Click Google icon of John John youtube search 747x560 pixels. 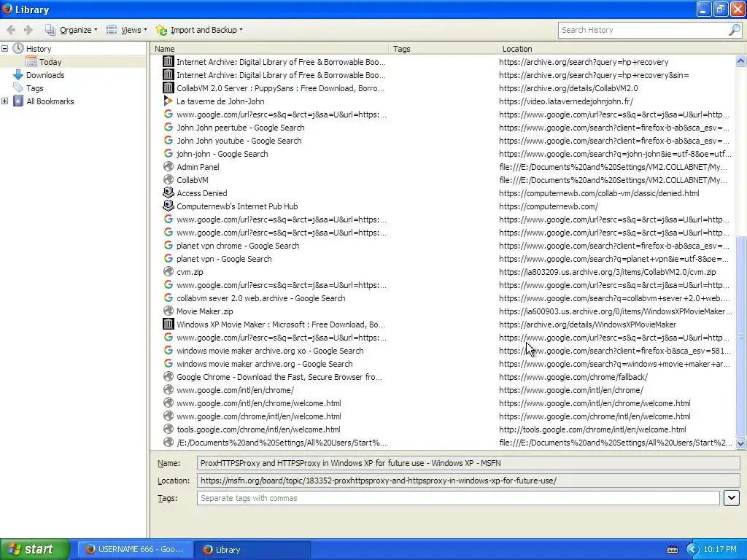(169, 140)
